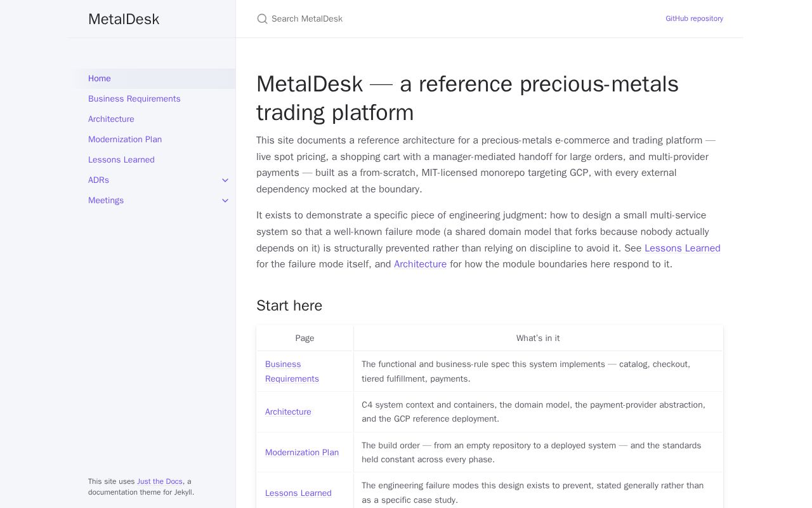812x508 pixels.
Task: Open Architecture link in the table
Action: 288,412
